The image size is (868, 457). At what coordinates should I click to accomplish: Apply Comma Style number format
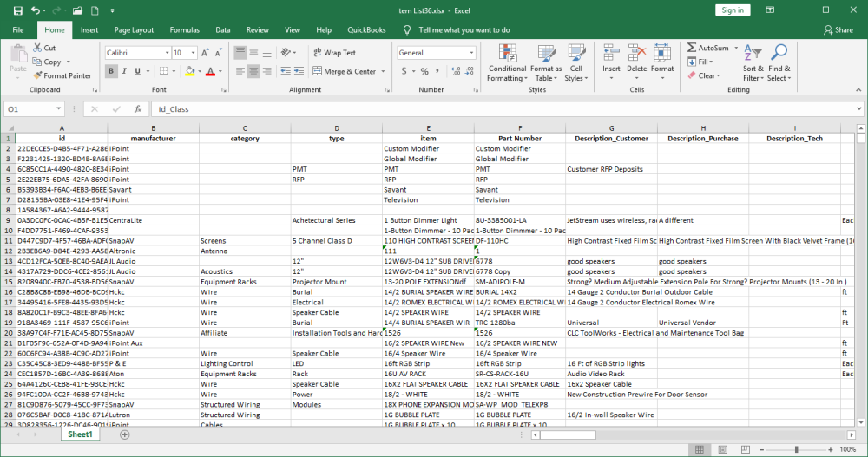tap(437, 71)
